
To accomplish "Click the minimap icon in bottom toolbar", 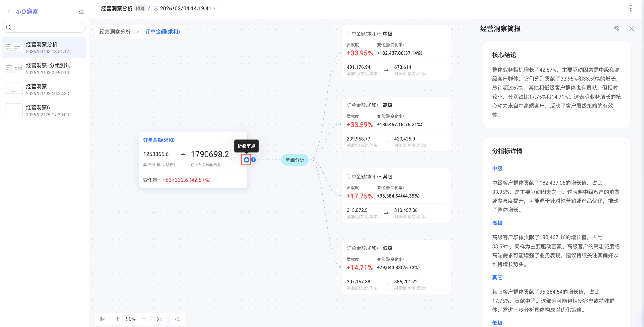I will (102, 319).
